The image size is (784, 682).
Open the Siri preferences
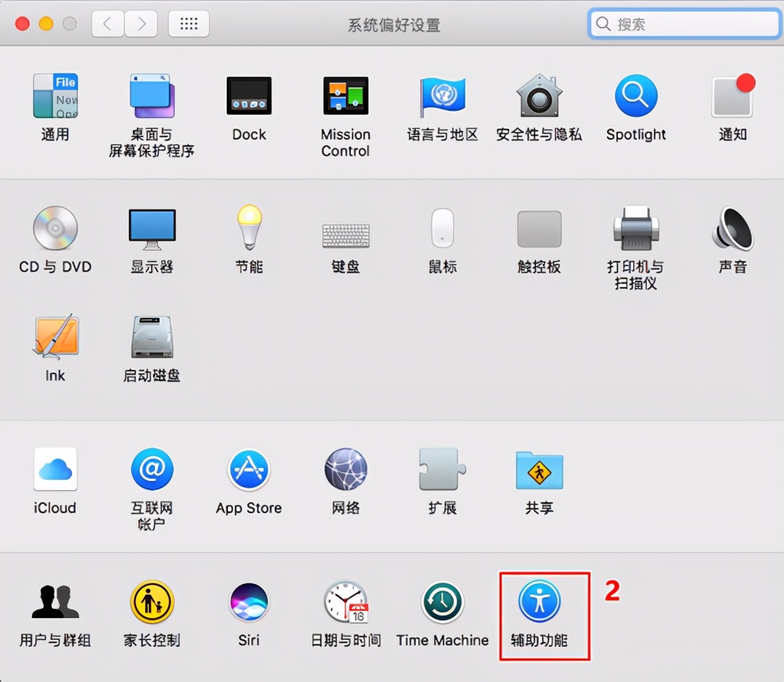tap(249, 603)
